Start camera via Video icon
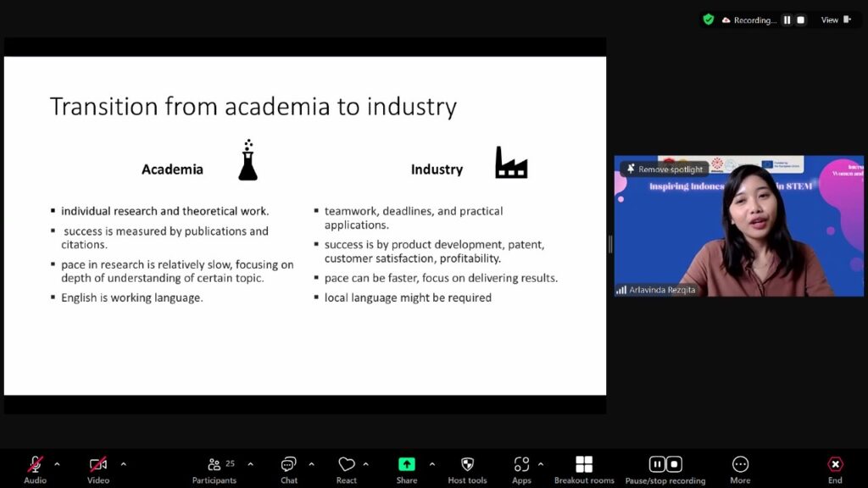 point(98,464)
